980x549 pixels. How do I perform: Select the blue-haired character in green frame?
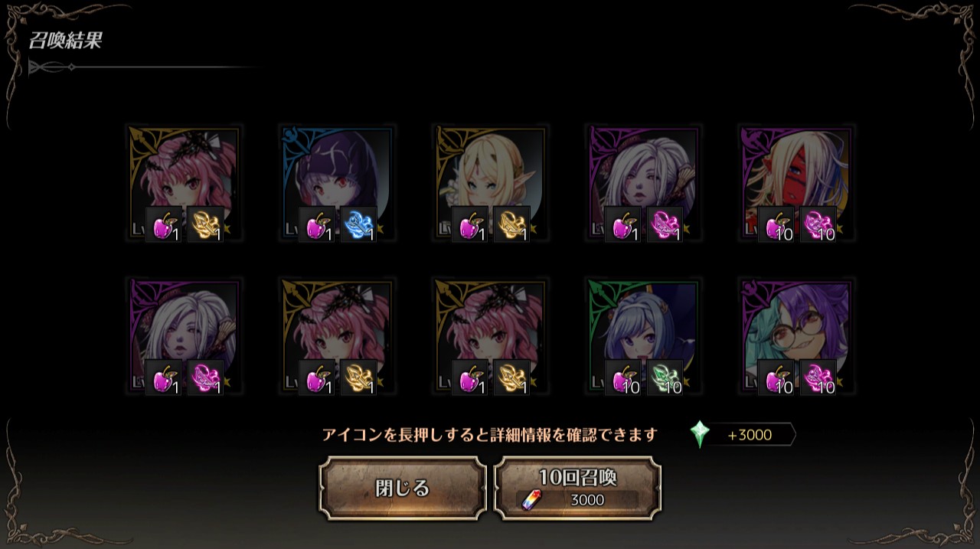644,336
